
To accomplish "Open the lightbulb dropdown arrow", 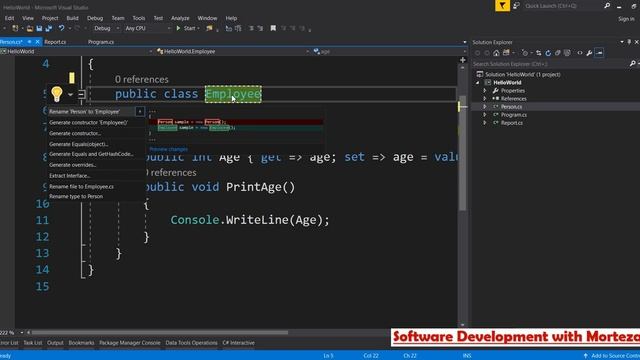I will (70, 95).
